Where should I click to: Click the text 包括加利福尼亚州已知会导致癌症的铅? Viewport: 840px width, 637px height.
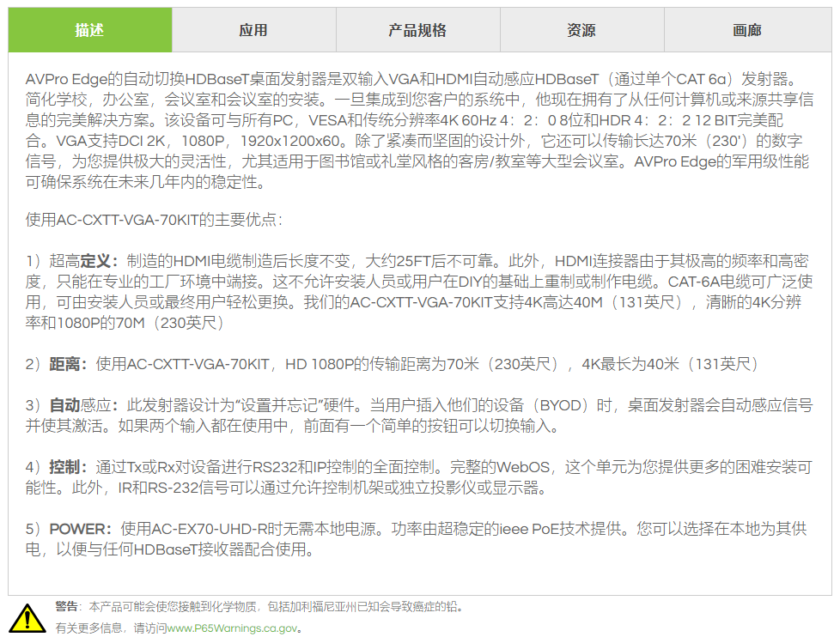(362, 606)
